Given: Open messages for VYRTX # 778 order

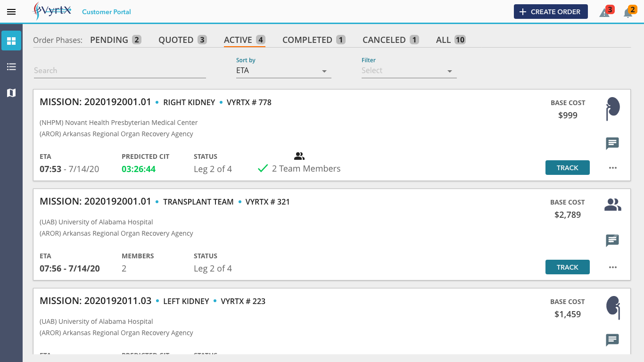Looking at the screenshot, I should pos(612,143).
